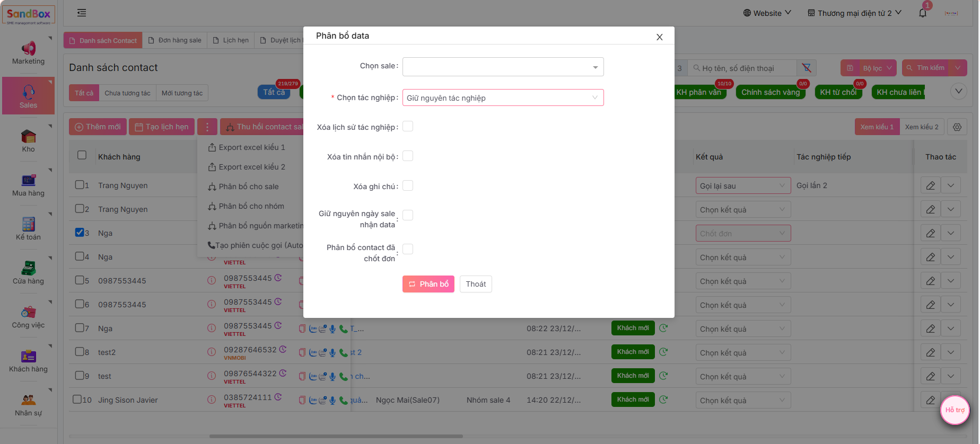Open the Marketing module icon in sidebar
The image size is (980, 444).
(x=29, y=49)
